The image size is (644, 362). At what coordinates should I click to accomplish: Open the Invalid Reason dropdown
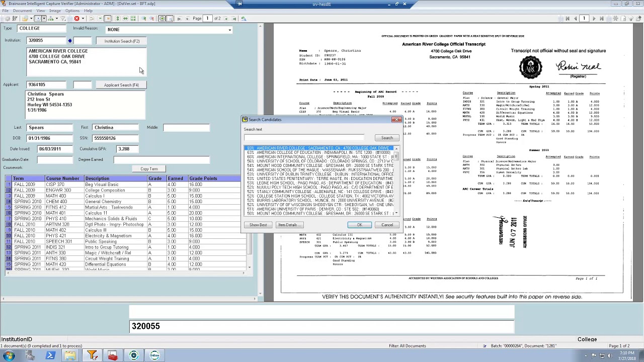pyautogui.click(x=229, y=30)
